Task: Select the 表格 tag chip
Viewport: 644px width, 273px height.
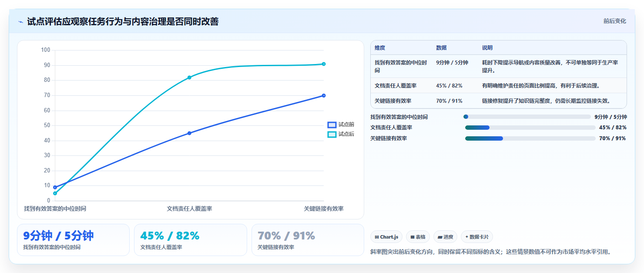Action: tap(418, 237)
